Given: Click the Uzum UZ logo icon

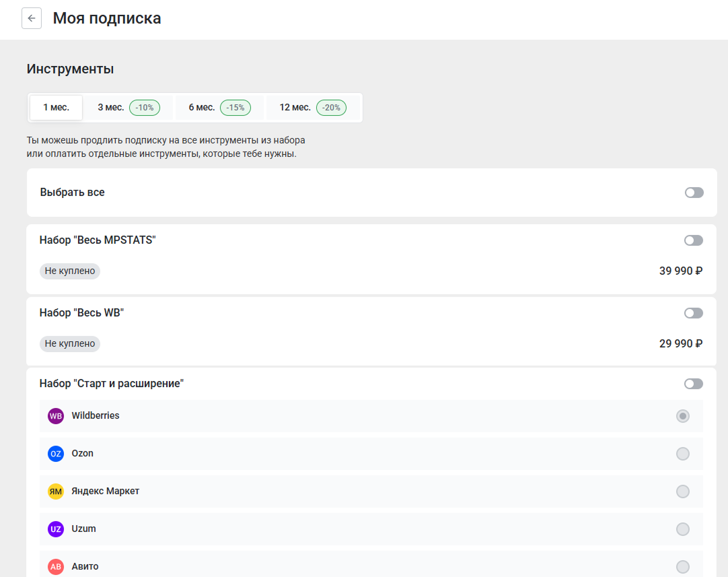Looking at the screenshot, I should pos(56,529).
